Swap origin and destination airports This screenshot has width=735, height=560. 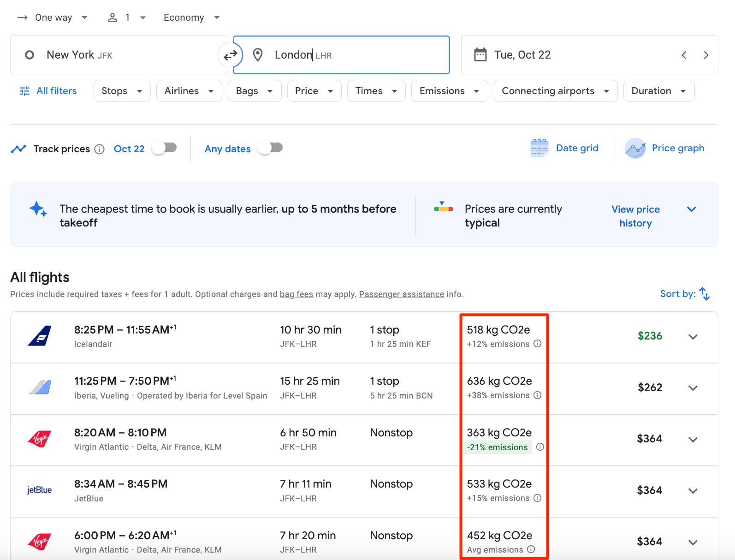(230, 55)
